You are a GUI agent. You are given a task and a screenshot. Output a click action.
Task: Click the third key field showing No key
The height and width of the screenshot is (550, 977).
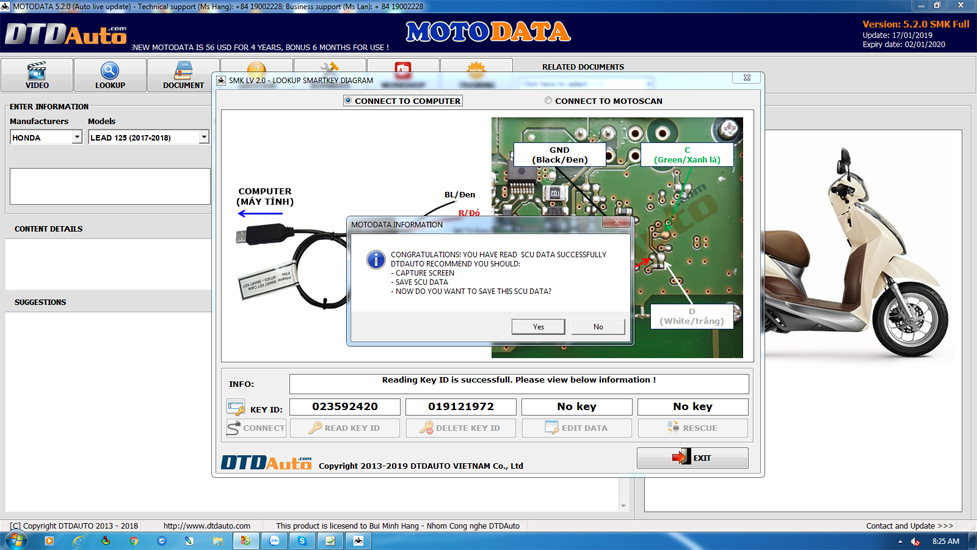577,407
